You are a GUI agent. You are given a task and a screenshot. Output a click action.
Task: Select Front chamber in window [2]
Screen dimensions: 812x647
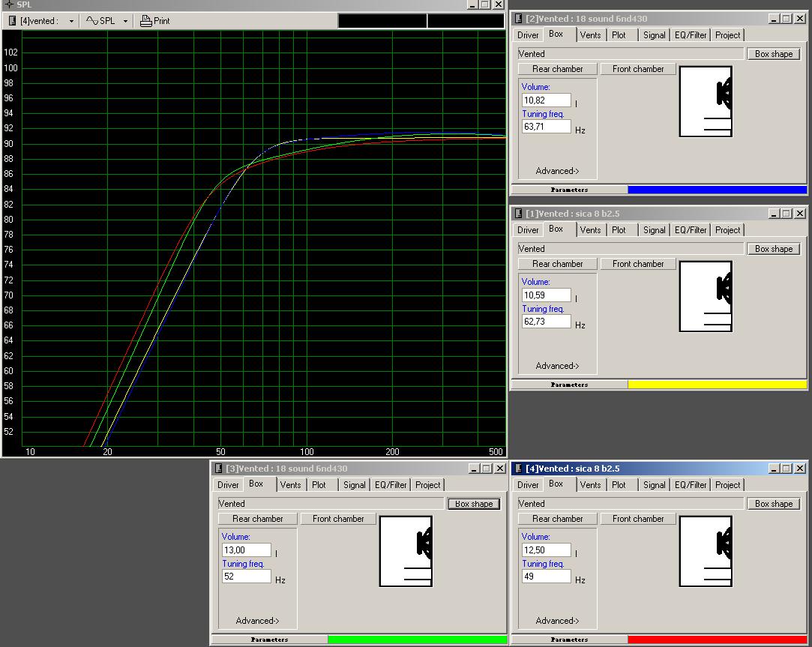point(638,69)
